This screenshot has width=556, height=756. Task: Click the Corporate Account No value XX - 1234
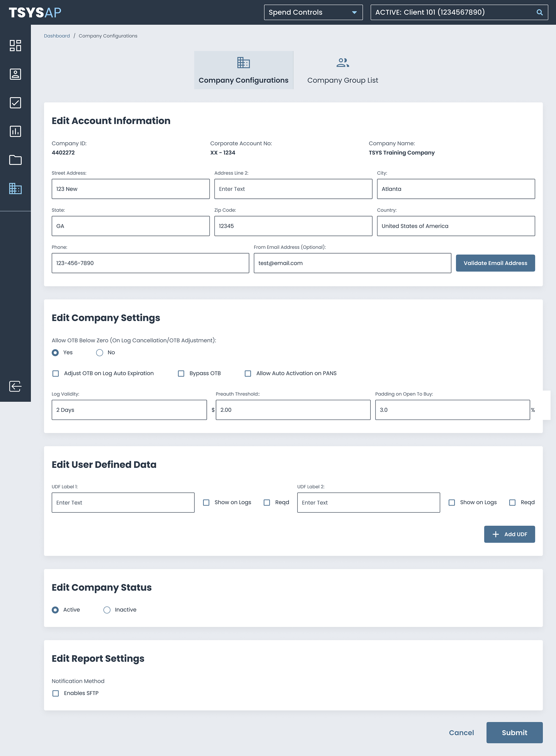[x=223, y=152]
